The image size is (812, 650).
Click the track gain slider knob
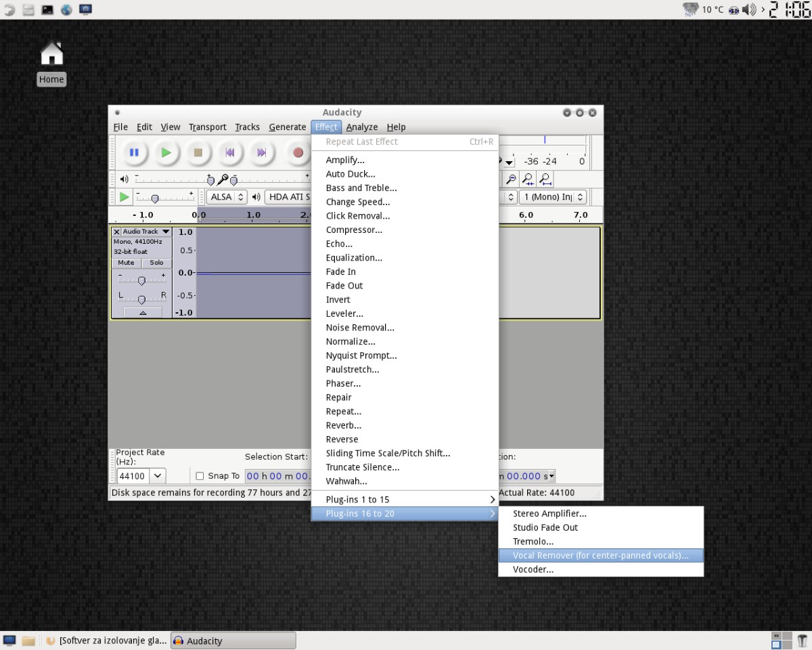[x=141, y=280]
